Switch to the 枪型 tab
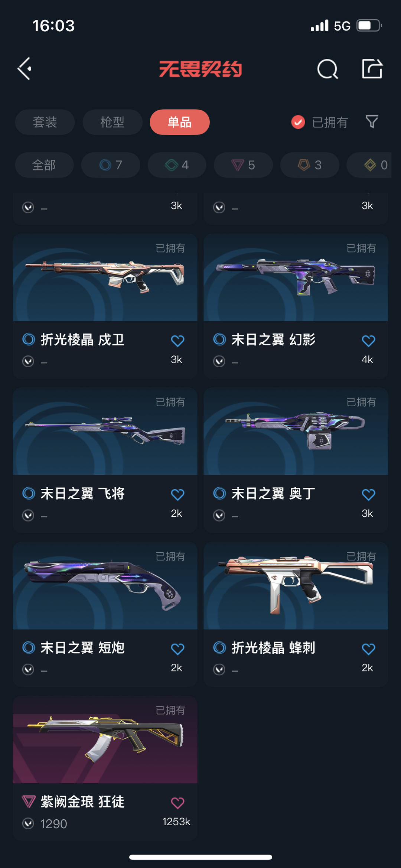Image resolution: width=401 pixels, height=868 pixels. (x=113, y=122)
